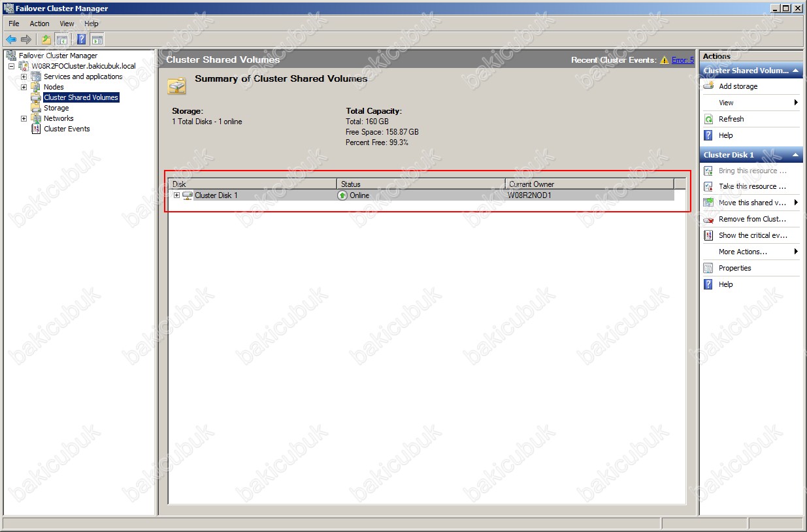
Task: Open the View menu in the menu bar
Action: [67, 24]
